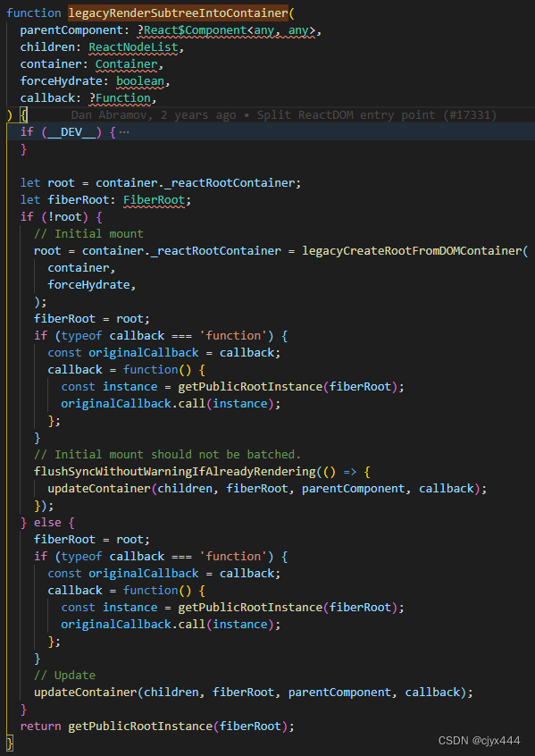Click !root in the if condition
Image resolution: width=535 pixels, height=756 pixels.
click(64, 217)
